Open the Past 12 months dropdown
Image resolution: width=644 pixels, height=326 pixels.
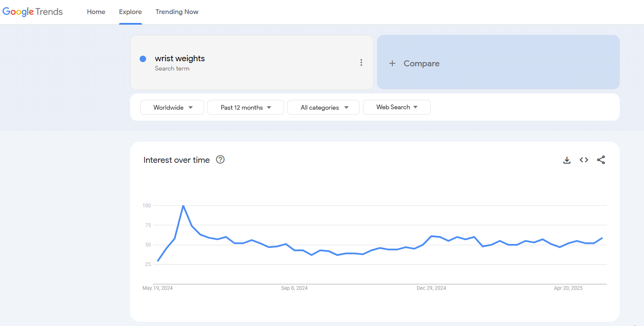point(245,108)
